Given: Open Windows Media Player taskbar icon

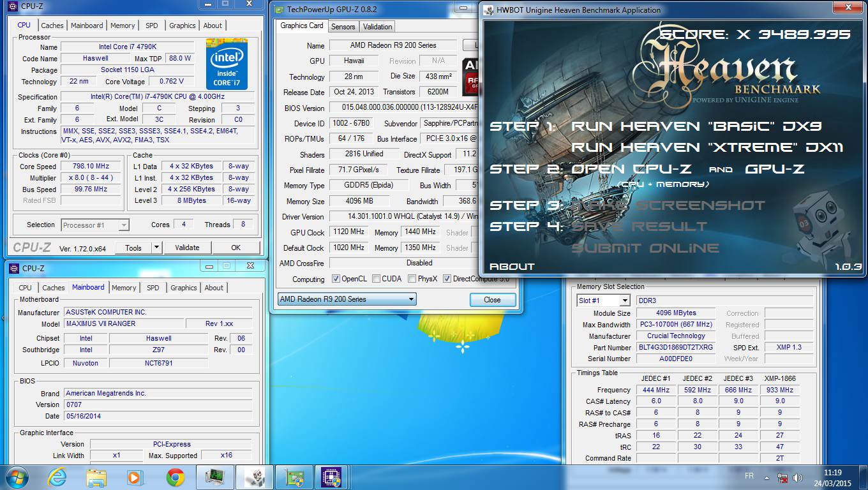Looking at the screenshot, I should point(135,477).
